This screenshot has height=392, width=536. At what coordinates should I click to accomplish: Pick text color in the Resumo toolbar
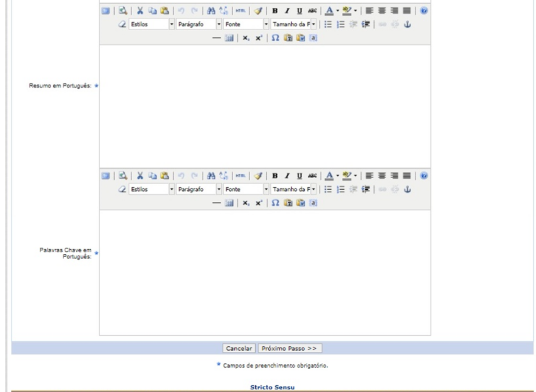click(x=330, y=11)
